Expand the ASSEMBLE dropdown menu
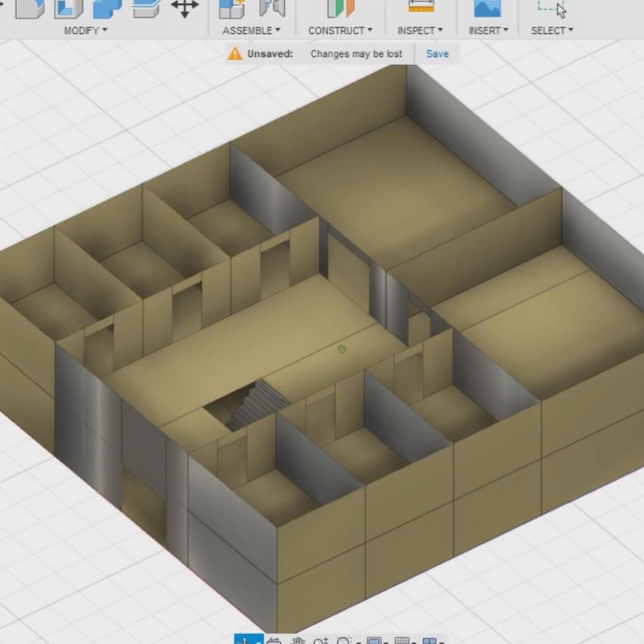The height and width of the screenshot is (644, 644). (251, 30)
